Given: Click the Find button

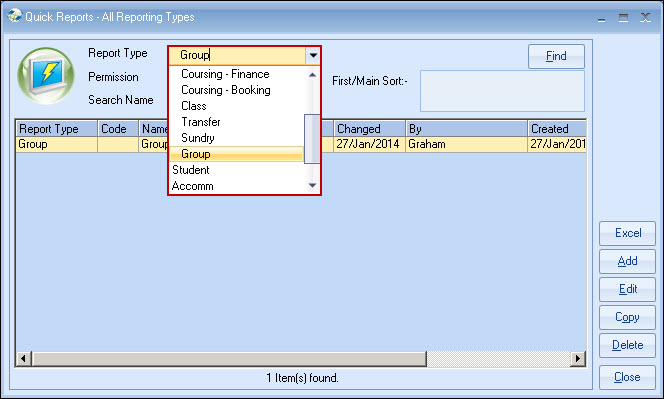Looking at the screenshot, I should (556, 56).
